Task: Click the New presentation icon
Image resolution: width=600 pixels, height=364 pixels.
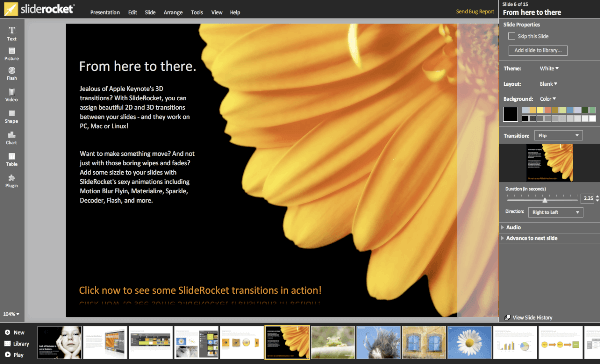Action: point(7,332)
